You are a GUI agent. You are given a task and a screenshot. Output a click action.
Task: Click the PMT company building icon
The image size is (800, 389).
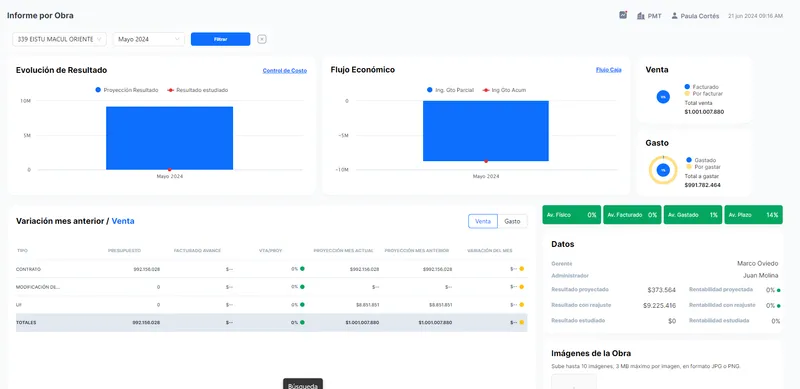pyautogui.click(x=641, y=16)
